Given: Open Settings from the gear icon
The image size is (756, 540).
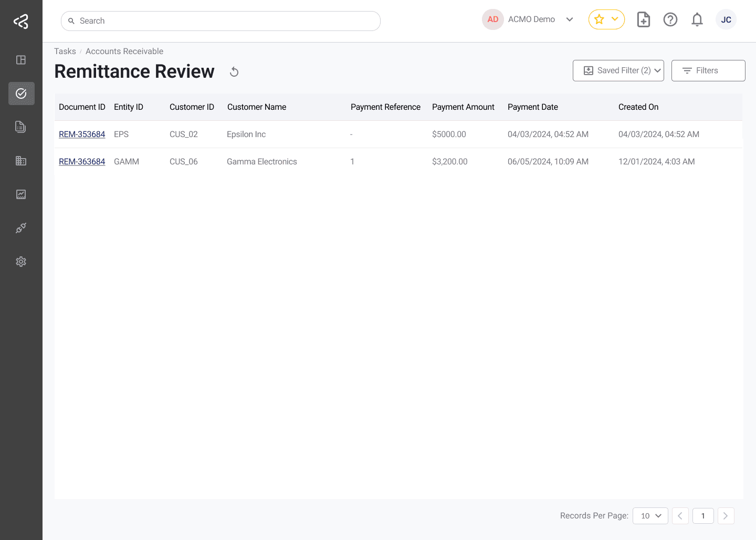Looking at the screenshot, I should coord(21,262).
